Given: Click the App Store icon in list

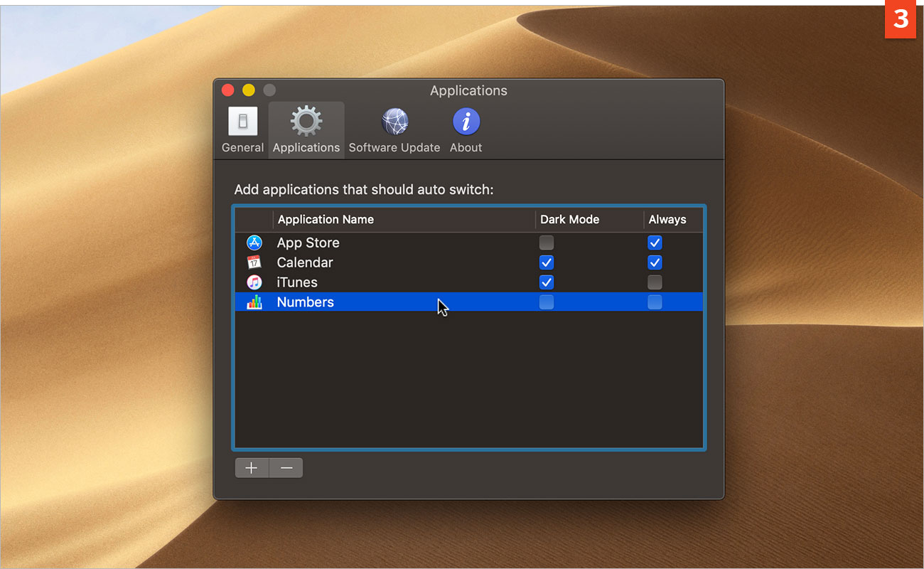Looking at the screenshot, I should [x=254, y=243].
